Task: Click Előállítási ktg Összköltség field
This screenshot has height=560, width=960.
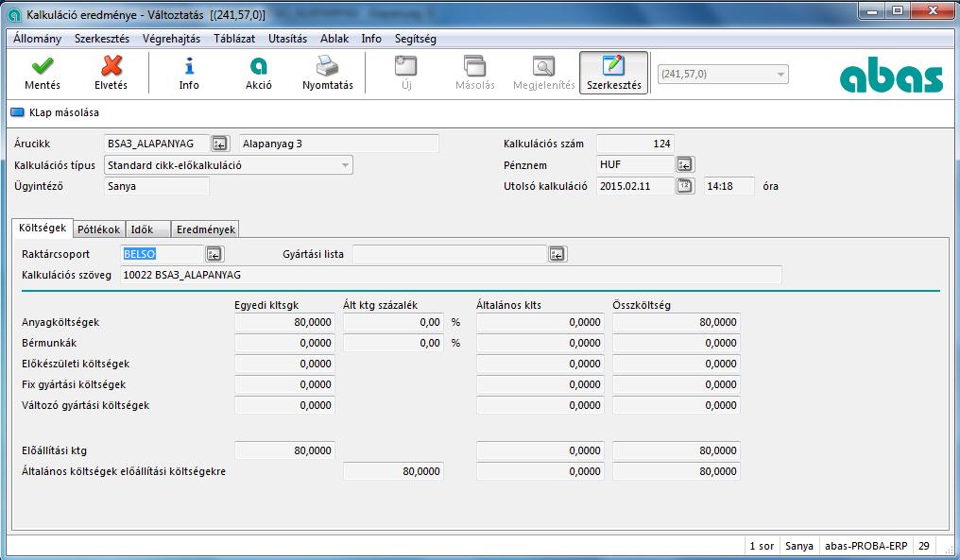Action: (x=677, y=450)
